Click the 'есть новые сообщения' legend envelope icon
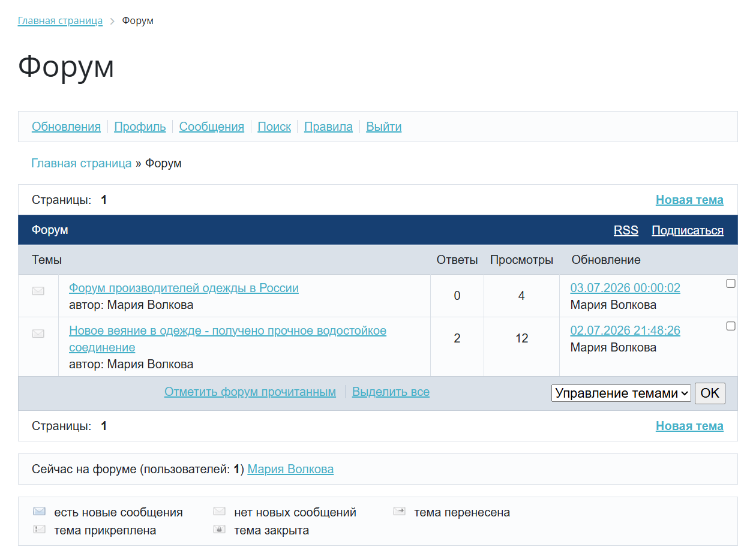 coord(40,512)
